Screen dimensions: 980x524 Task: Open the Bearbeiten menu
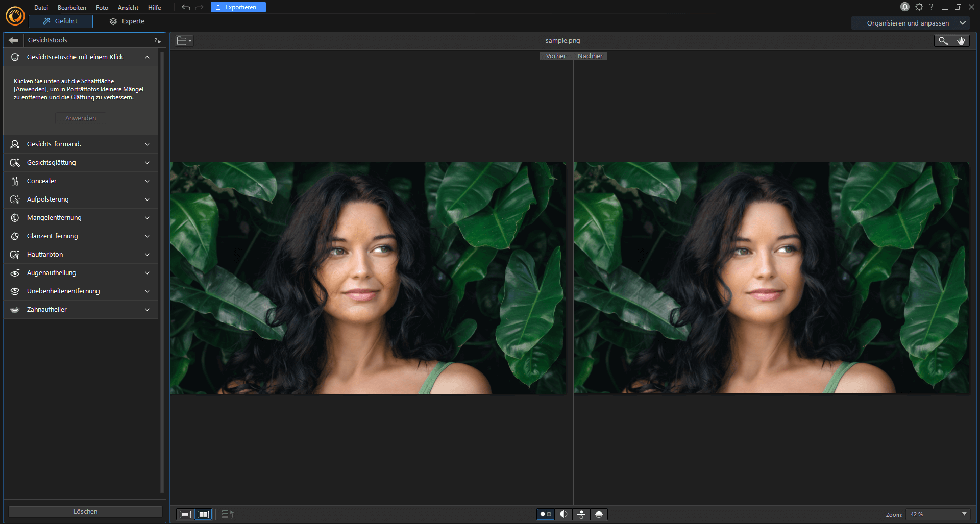[x=71, y=7]
